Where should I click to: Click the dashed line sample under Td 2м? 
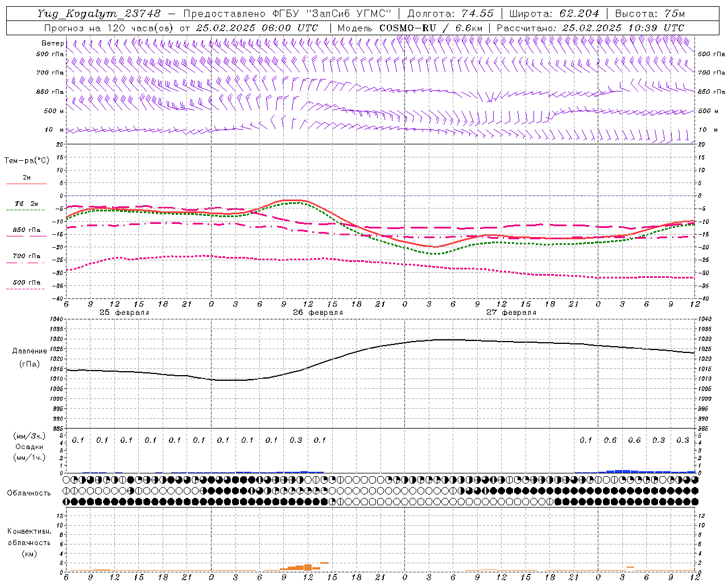click(26, 210)
